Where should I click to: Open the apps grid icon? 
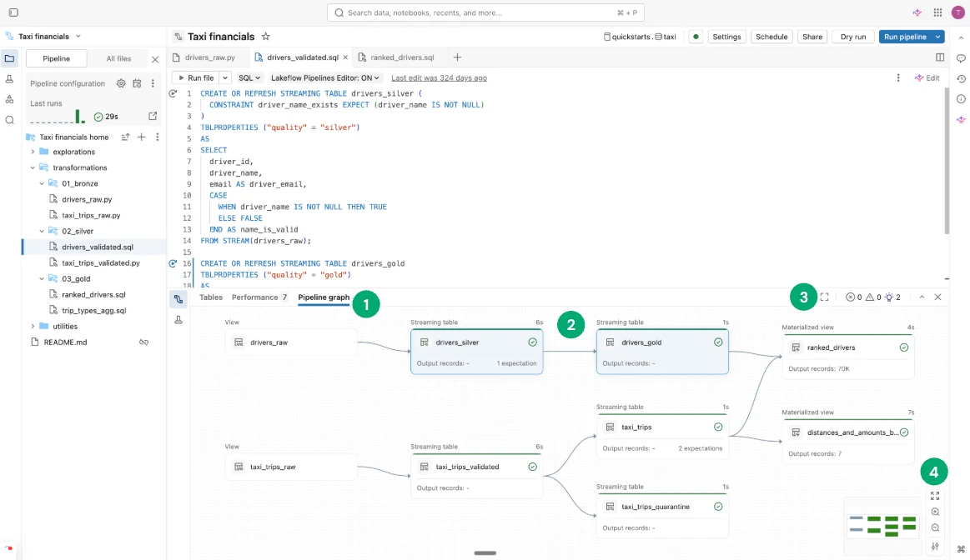tap(937, 12)
